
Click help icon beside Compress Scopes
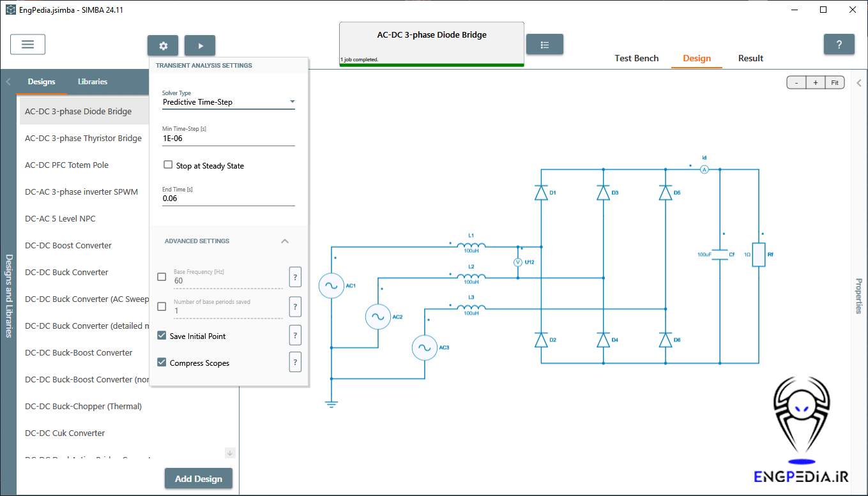(x=295, y=362)
